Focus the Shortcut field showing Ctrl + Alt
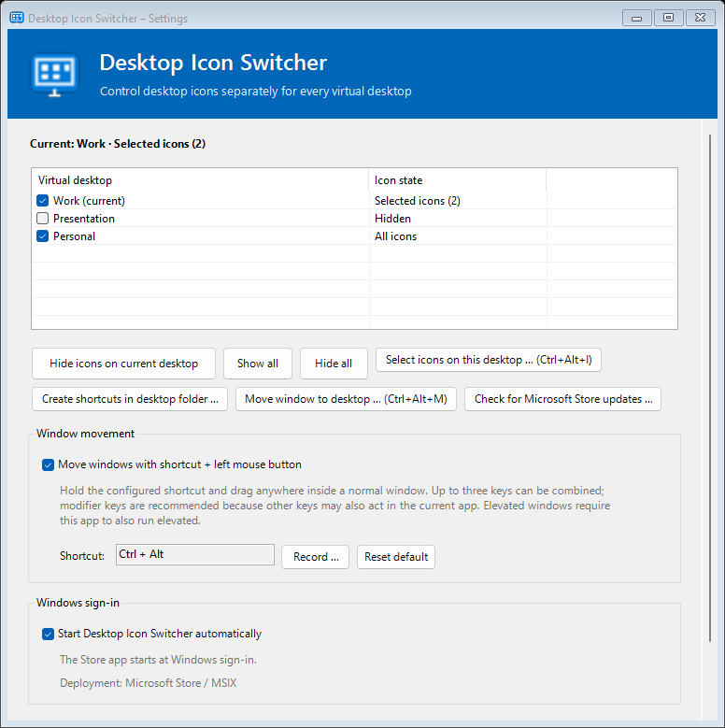The height and width of the screenshot is (728, 725). click(x=195, y=555)
